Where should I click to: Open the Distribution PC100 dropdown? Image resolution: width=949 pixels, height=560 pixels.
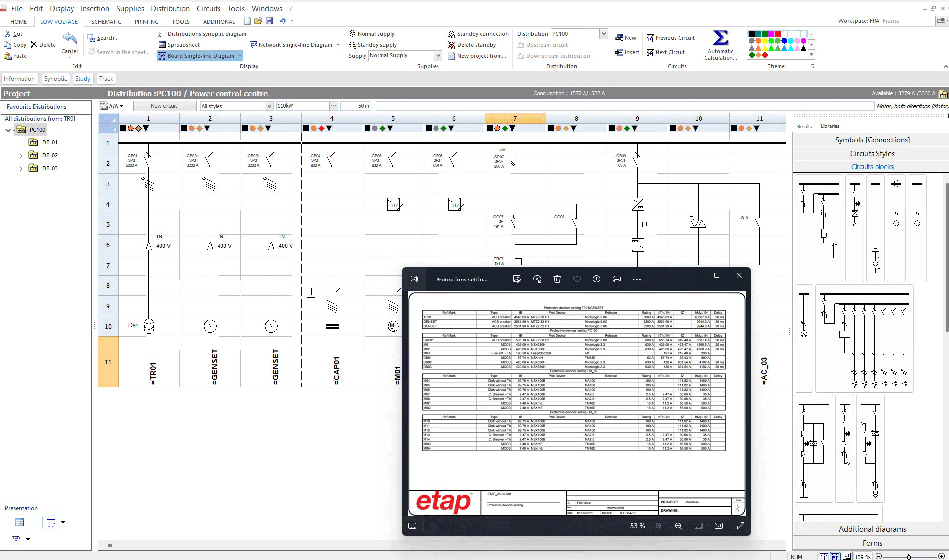[603, 34]
